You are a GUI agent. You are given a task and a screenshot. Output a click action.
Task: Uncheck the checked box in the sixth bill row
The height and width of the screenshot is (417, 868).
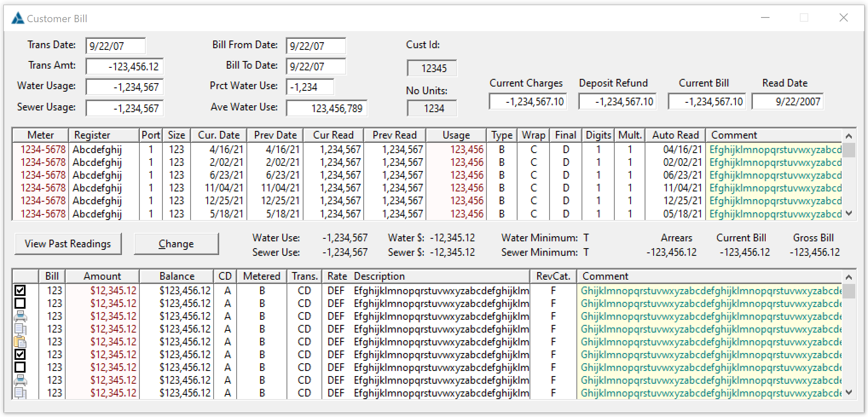coord(20,355)
